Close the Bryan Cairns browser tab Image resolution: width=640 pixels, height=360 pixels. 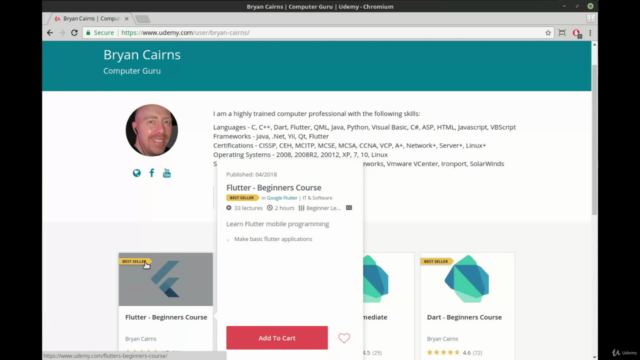point(127,19)
